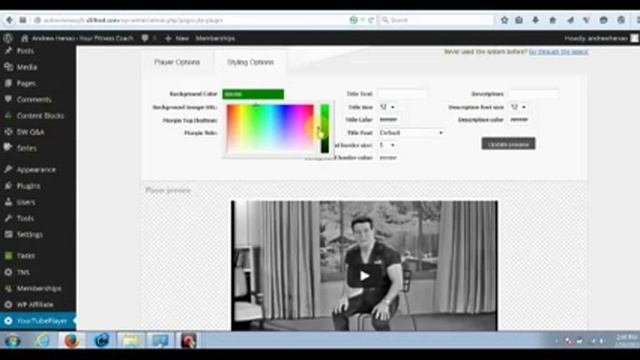Click the Title text input field
The width and height of the screenshot is (640, 360).
coord(402,94)
